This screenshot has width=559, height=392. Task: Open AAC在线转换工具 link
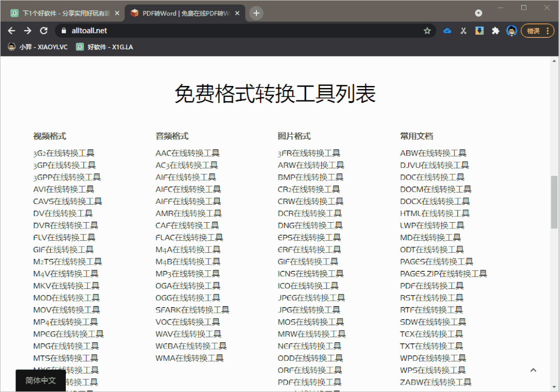click(x=188, y=153)
